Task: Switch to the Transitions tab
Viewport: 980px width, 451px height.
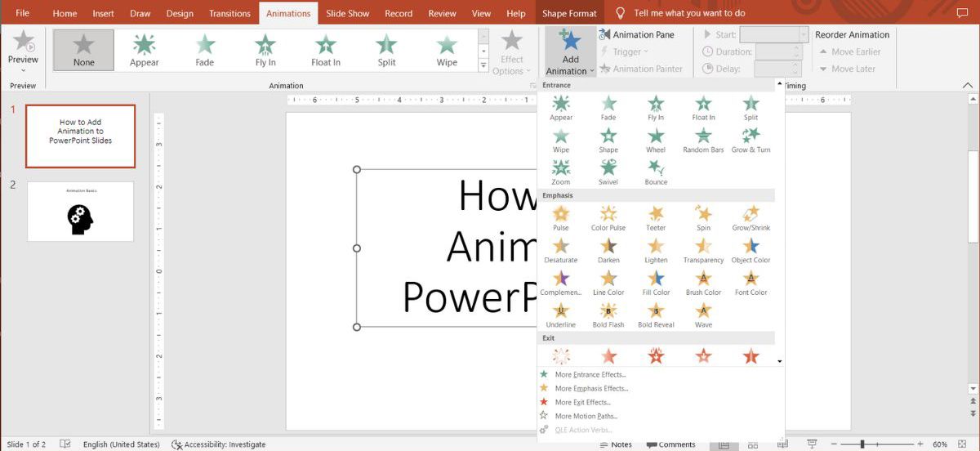Action: 229,13
